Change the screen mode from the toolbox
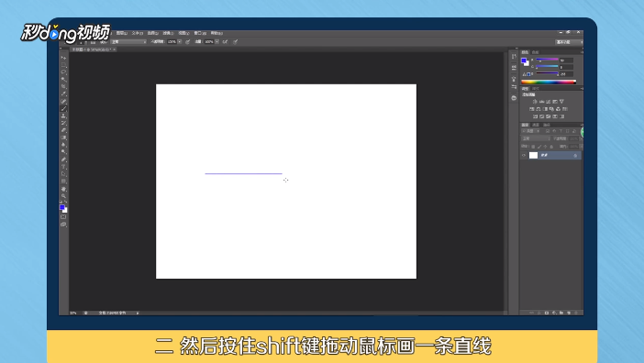 coord(63,225)
